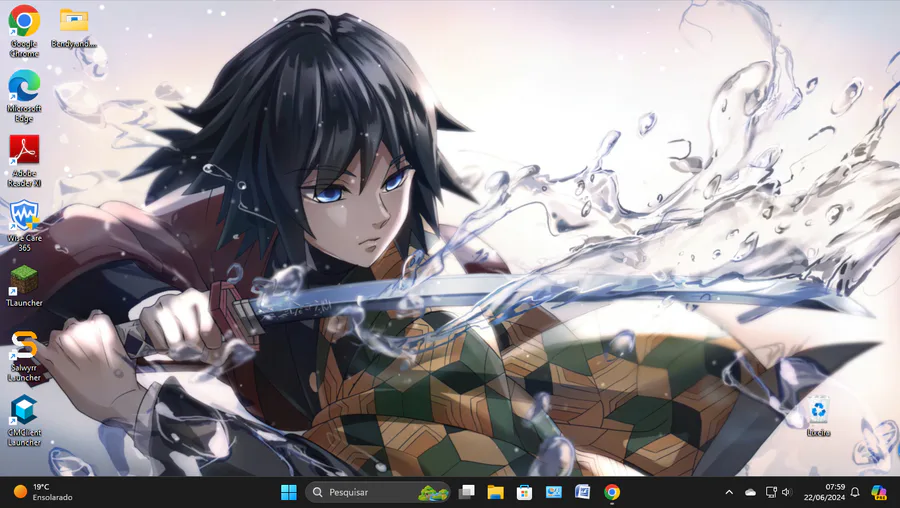This screenshot has width=900, height=508.
Task: Open Microsoft Word from the taskbar
Action: click(583, 492)
